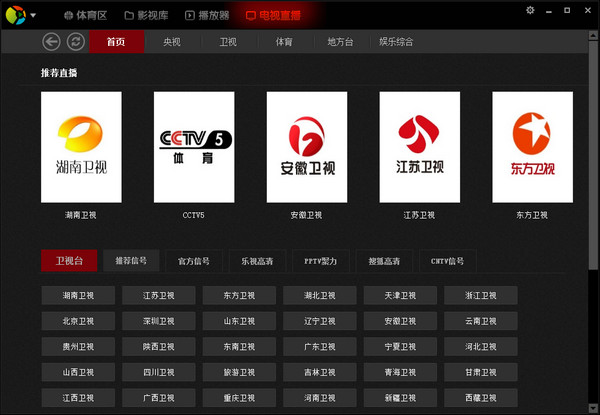The image size is (600, 415).
Task: Play the 广东卫视 channel
Action: [320, 347]
